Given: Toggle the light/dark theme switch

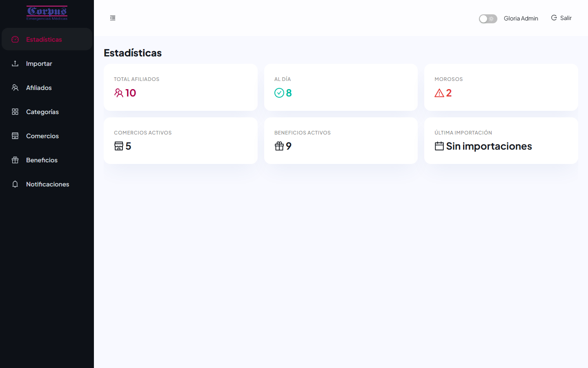Looking at the screenshot, I should (488, 19).
